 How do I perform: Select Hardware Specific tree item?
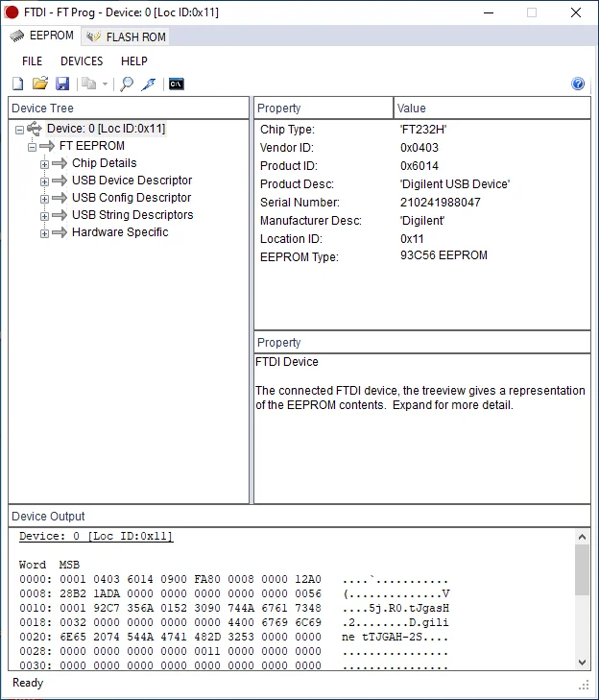(120, 232)
